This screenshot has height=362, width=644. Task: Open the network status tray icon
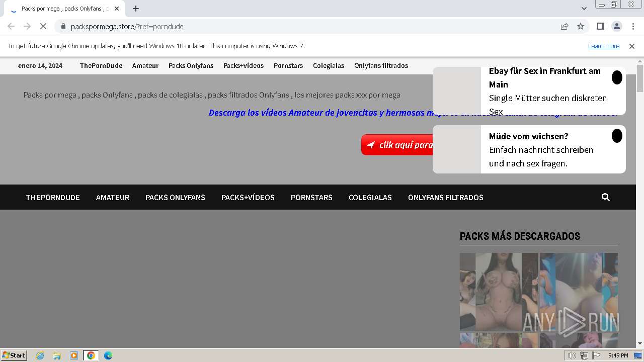point(584,355)
